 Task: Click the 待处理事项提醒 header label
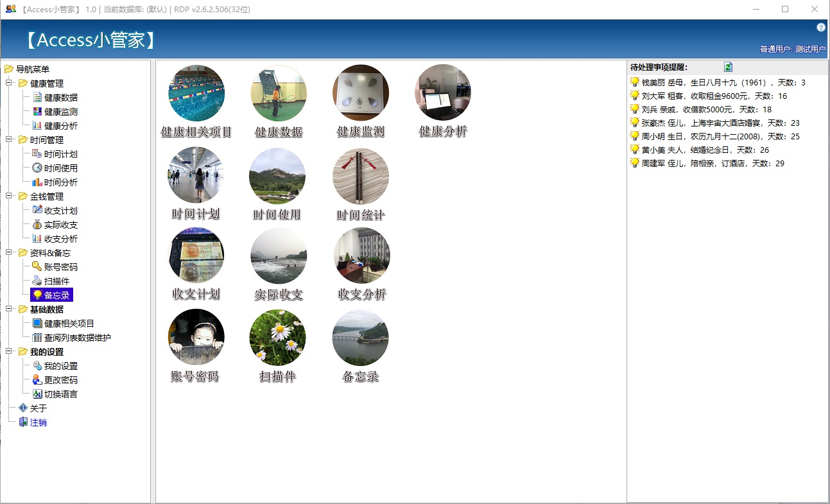click(659, 67)
